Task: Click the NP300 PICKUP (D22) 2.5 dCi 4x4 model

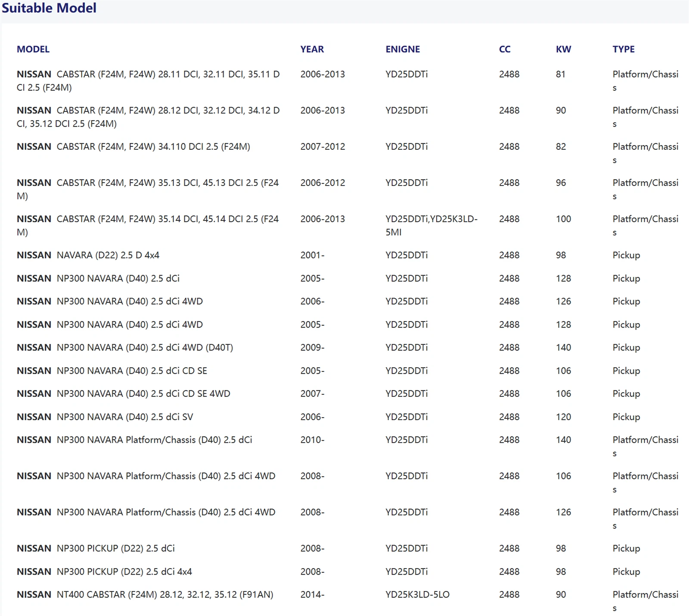Action: (104, 571)
